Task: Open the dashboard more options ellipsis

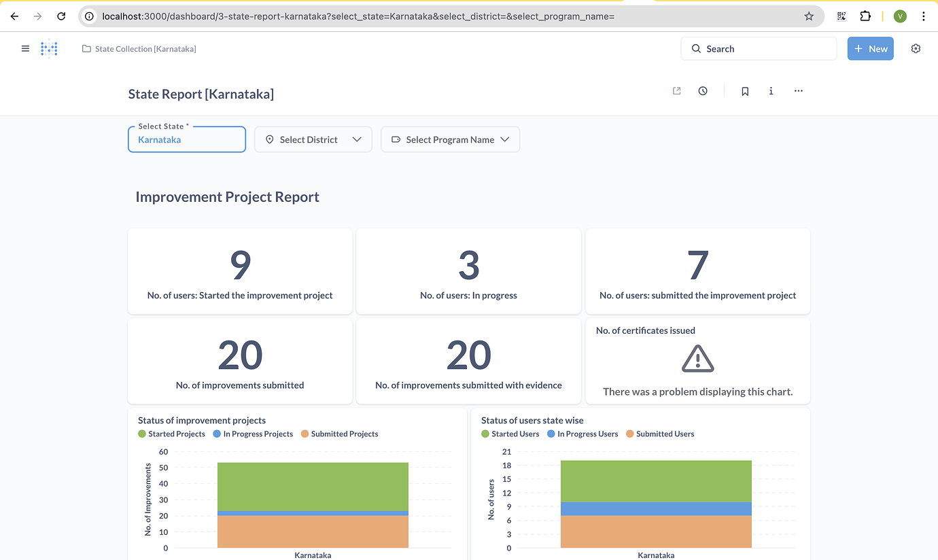Action: [x=799, y=91]
